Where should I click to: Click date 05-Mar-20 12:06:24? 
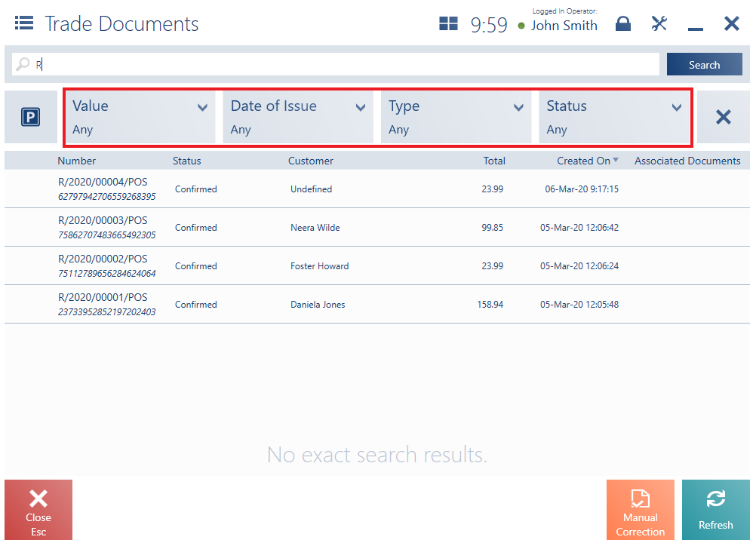point(579,266)
